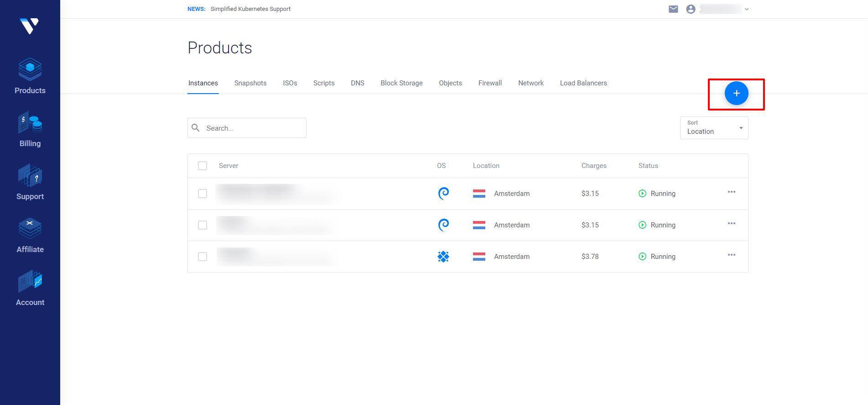Image resolution: width=868 pixels, height=405 pixels.
Task: Switch to the Firewall tab
Action: click(490, 83)
